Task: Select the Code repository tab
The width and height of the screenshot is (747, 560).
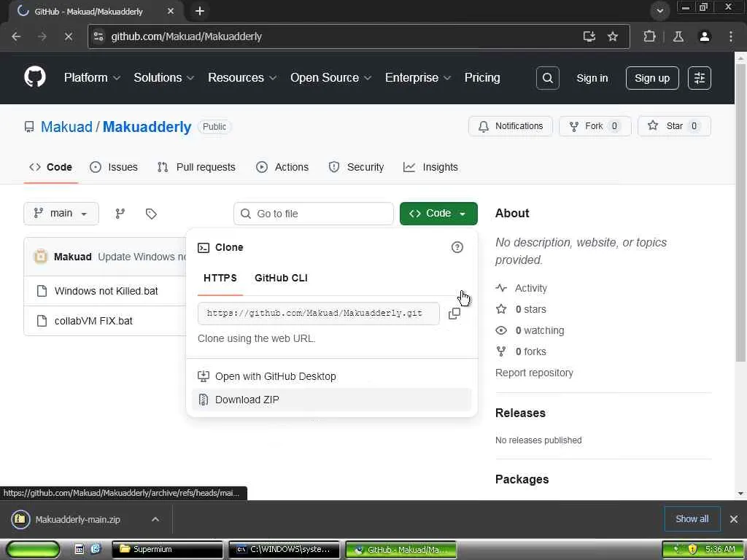Action: click(50, 167)
